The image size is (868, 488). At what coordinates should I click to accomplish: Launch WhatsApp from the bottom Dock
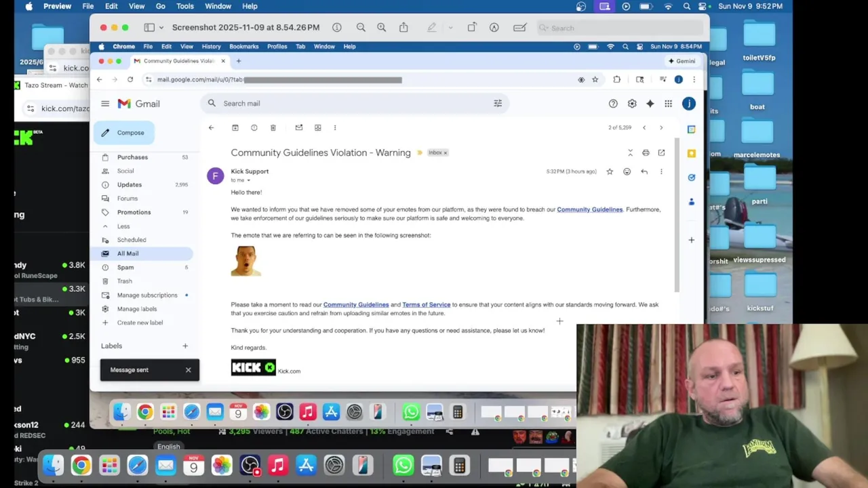pos(403,466)
